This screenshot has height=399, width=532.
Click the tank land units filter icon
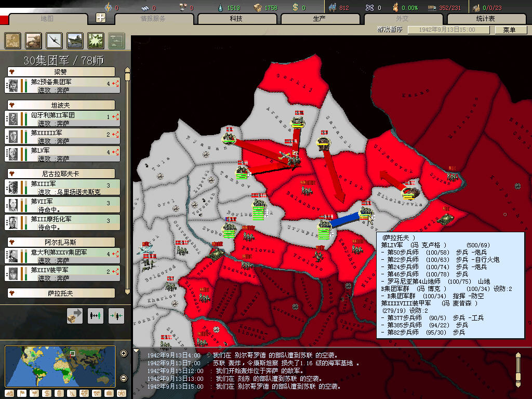point(33,41)
